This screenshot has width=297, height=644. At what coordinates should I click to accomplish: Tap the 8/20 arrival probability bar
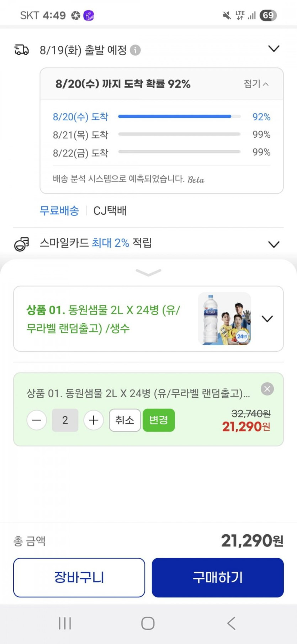click(x=179, y=116)
